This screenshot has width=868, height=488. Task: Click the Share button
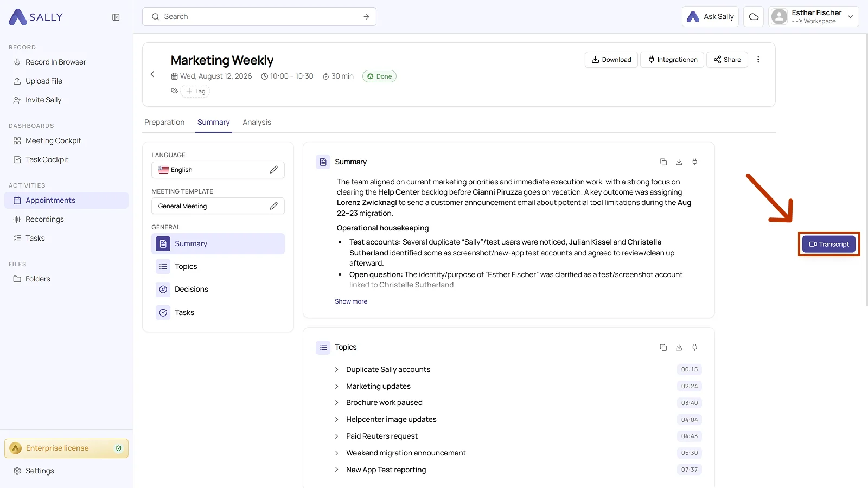[727, 60]
